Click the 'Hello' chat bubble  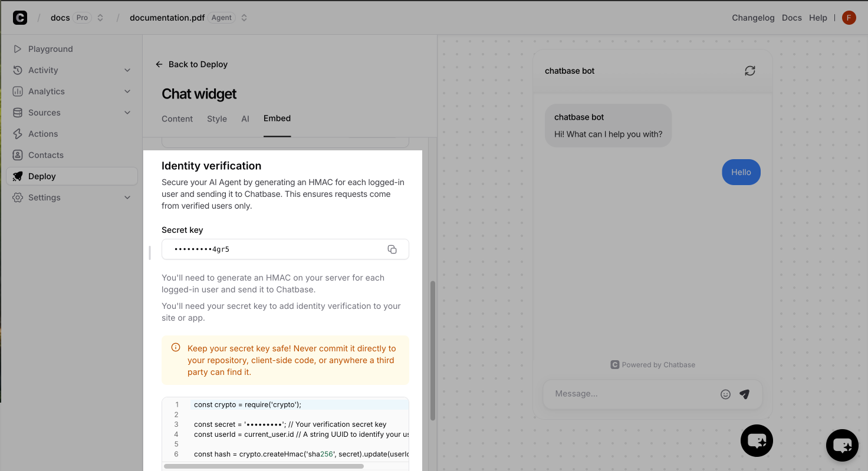741,172
